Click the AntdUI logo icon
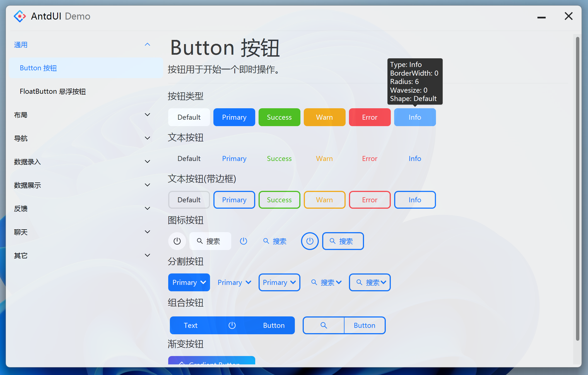This screenshot has width=588, height=375. coord(20,16)
